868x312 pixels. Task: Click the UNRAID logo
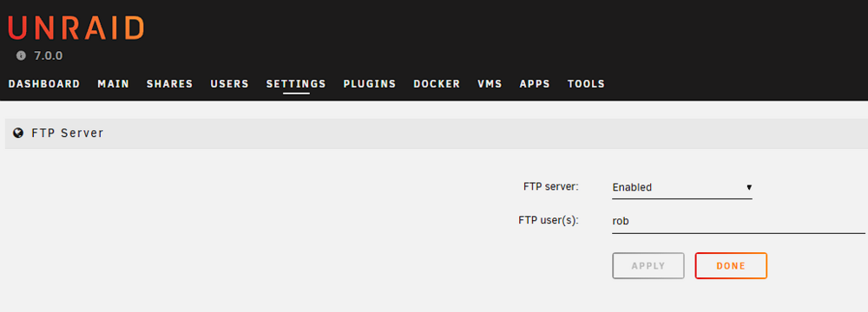pyautogui.click(x=76, y=28)
